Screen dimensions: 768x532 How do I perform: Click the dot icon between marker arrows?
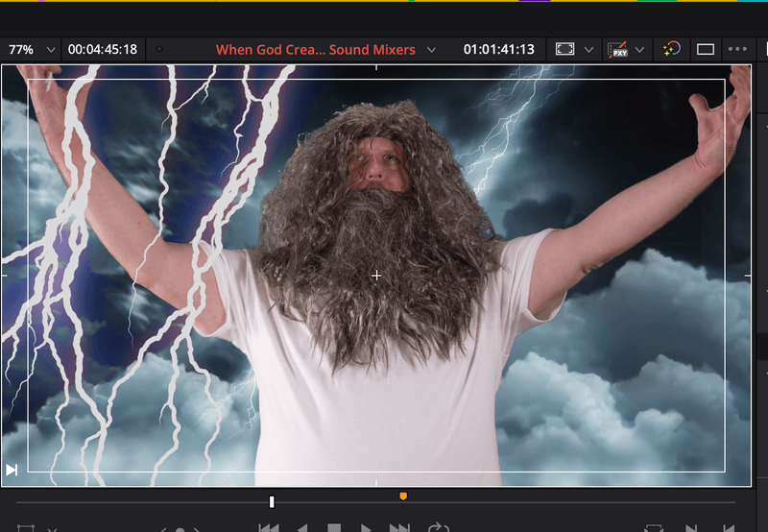[180, 529]
